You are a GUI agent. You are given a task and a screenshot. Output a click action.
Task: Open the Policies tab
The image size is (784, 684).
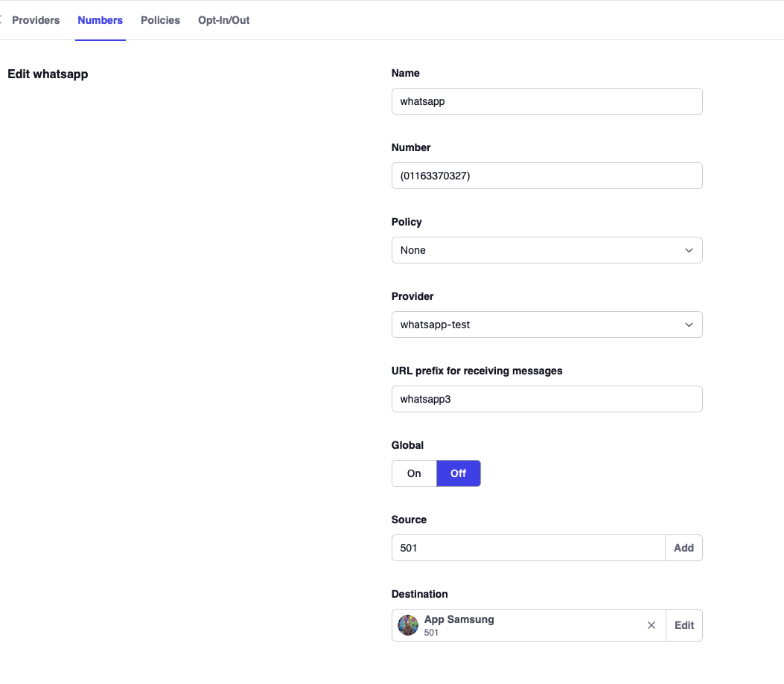[160, 20]
